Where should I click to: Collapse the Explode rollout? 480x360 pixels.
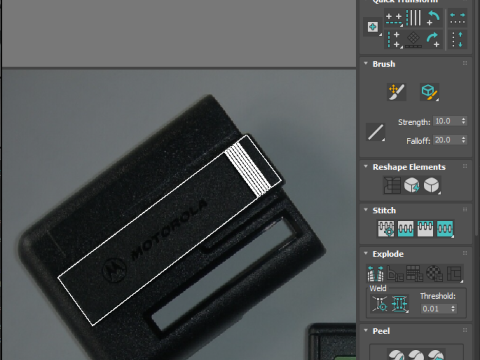(x=366, y=253)
